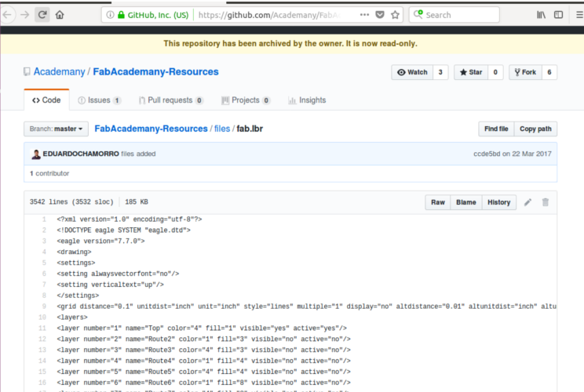This screenshot has width=584, height=392.
Task: Click the browser forward arrow
Action: coord(24,15)
